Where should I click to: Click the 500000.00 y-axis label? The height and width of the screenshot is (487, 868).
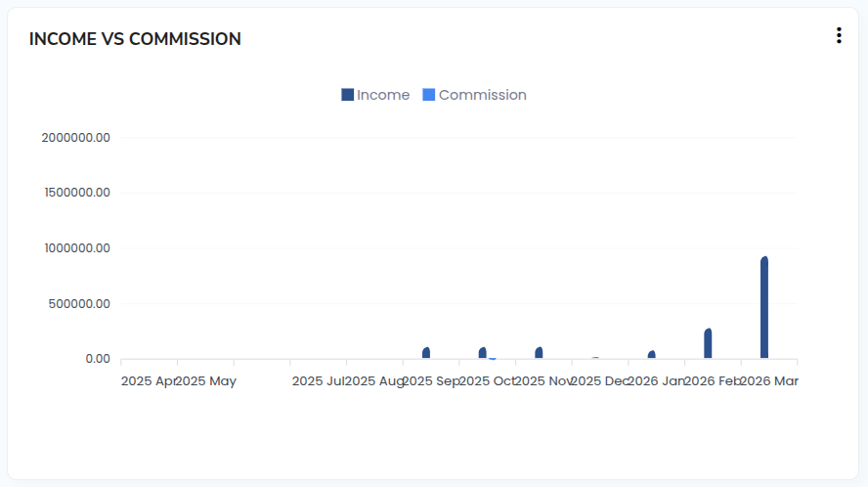coord(79,304)
